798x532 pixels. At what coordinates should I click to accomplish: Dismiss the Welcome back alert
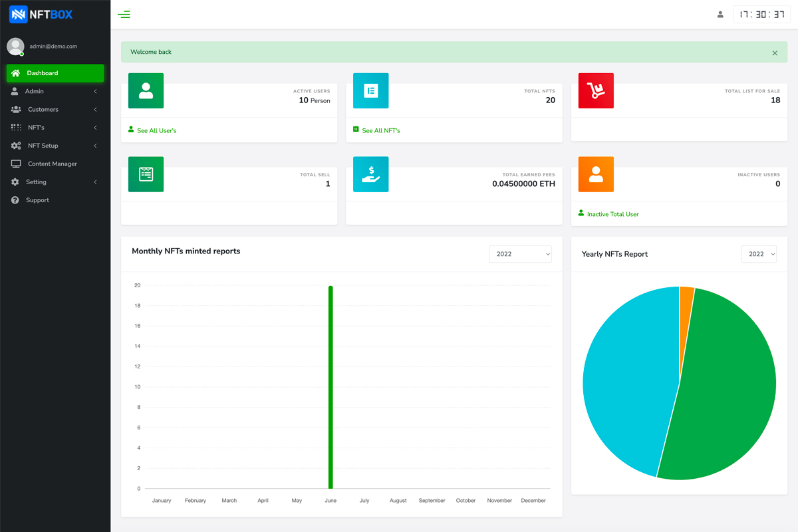[775, 53]
